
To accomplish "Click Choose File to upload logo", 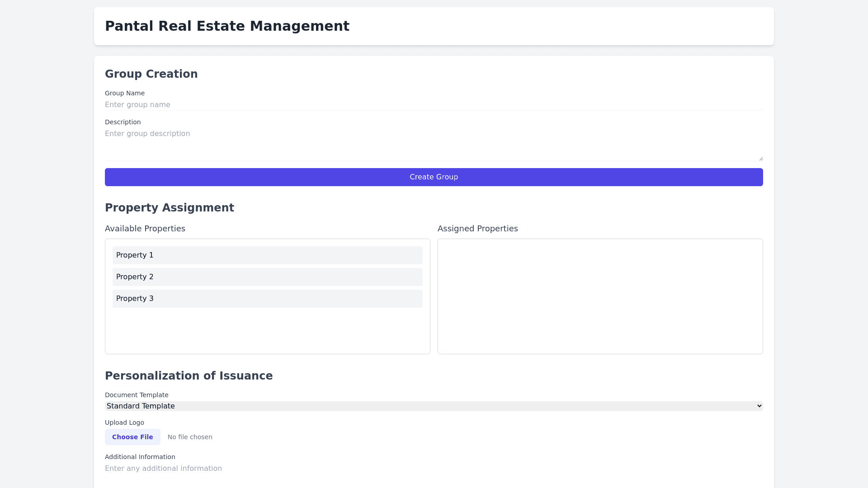I will coord(132,437).
